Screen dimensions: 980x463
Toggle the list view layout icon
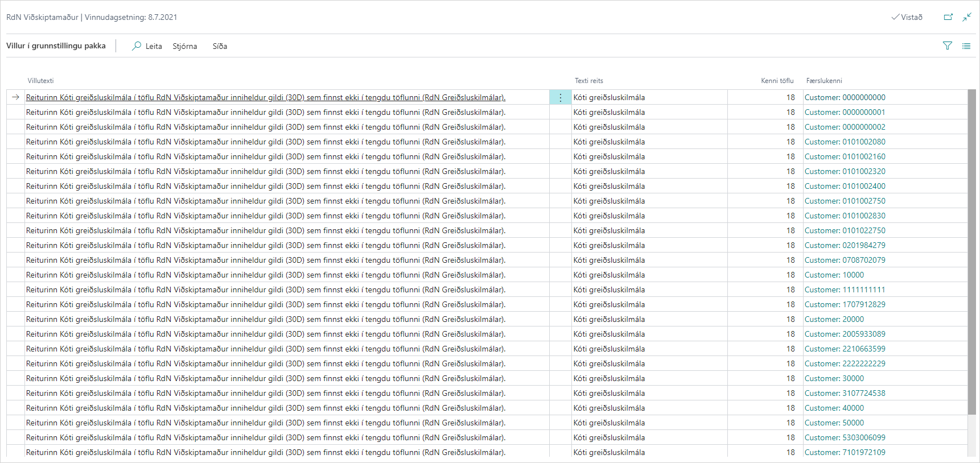click(966, 46)
